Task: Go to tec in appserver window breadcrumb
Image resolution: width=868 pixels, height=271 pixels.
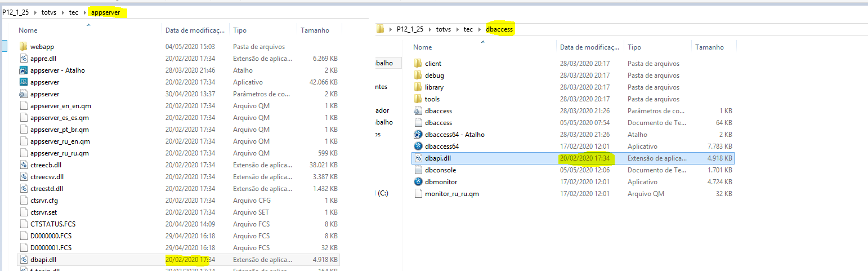Action: pyautogui.click(x=74, y=12)
